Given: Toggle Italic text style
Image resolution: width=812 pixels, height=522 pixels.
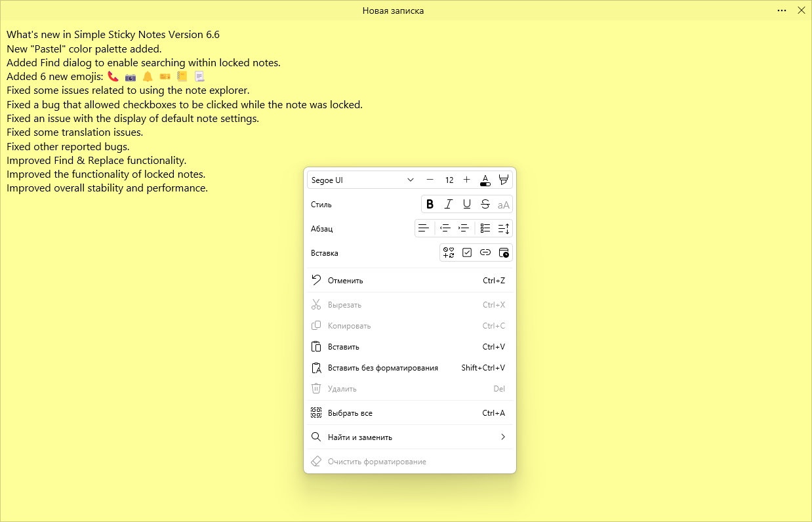Looking at the screenshot, I should pos(449,205).
